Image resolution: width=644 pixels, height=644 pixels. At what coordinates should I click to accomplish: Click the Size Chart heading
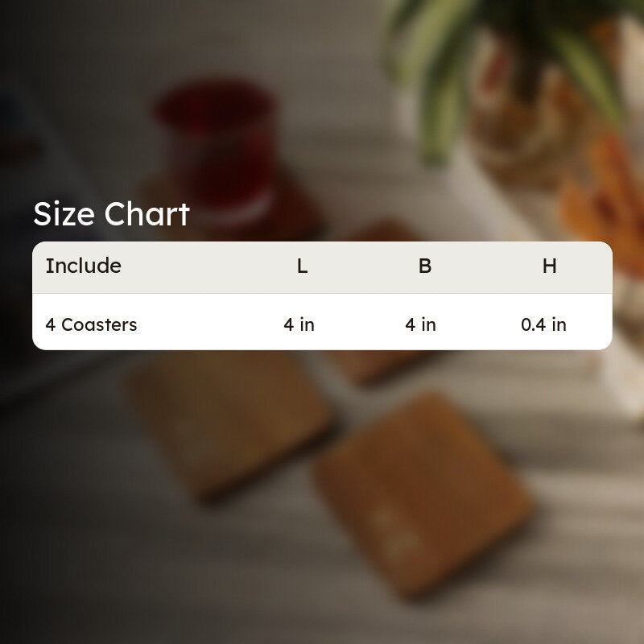(x=111, y=214)
